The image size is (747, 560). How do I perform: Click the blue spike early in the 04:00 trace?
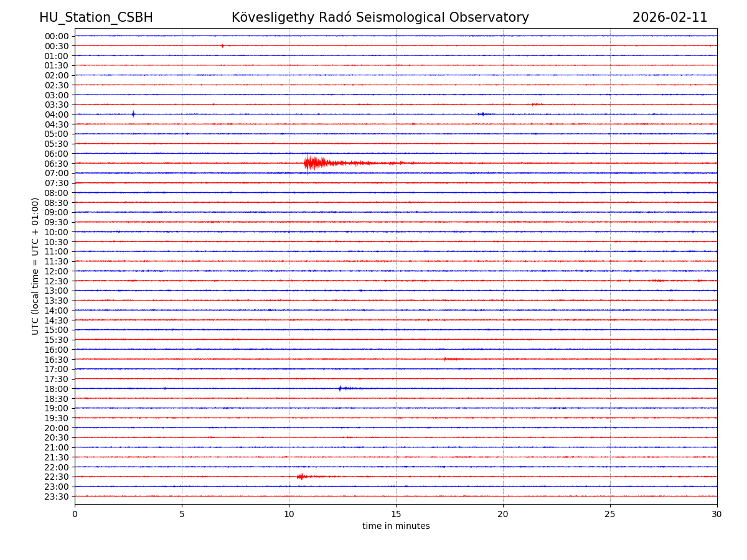tap(133, 114)
